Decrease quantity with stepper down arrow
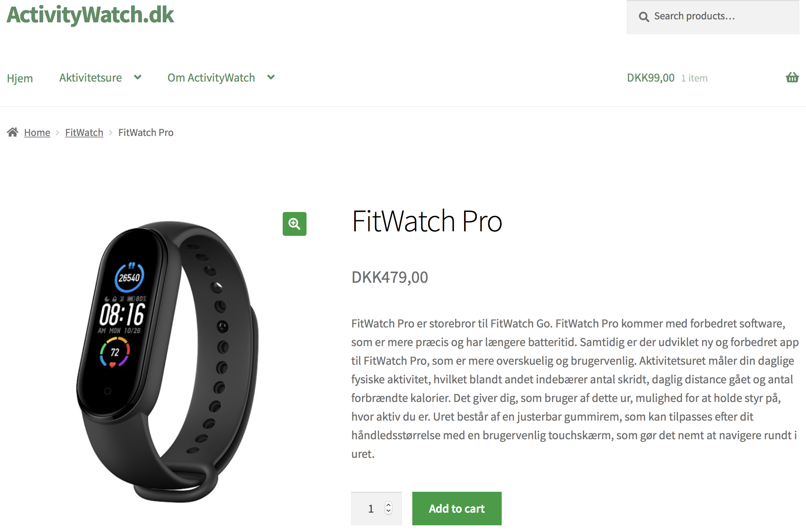Image resolution: width=806 pixels, height=532 pixels. point(388,511)
